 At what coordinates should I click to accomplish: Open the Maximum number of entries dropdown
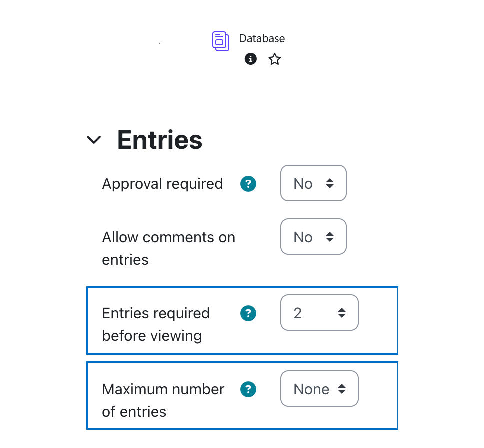click(x=319, y=388)
